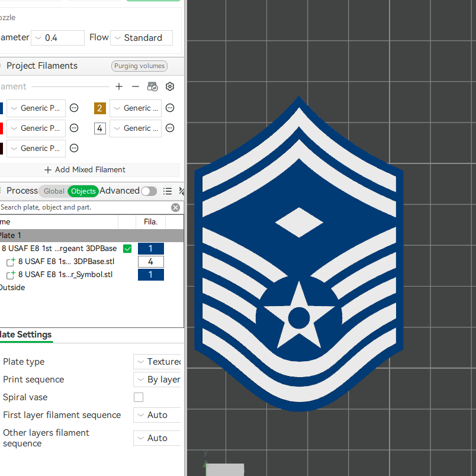Select Plate 1 row in object list
Viewport: 476px width, 476px height.
(x=91, y=236)
